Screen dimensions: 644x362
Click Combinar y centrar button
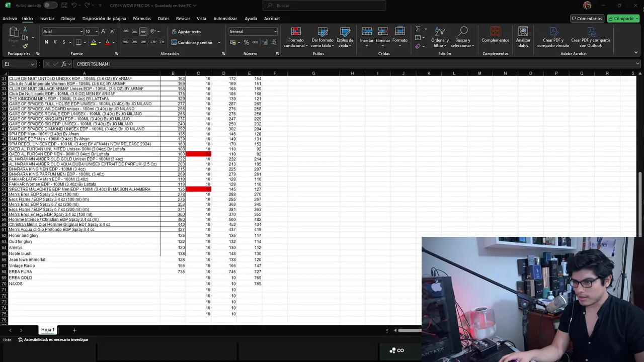tap(192, 42)
